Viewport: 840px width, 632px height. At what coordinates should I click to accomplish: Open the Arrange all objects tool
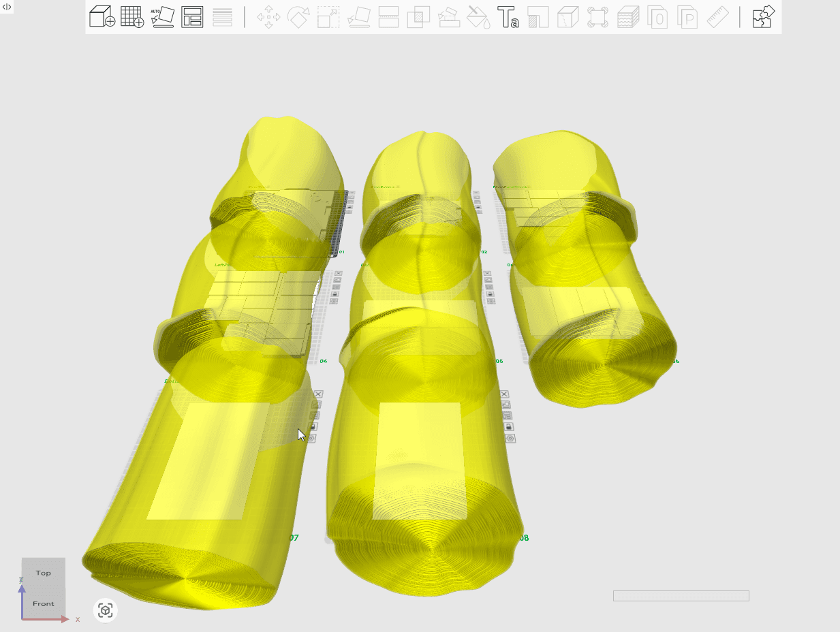click(x=192, y=17)
